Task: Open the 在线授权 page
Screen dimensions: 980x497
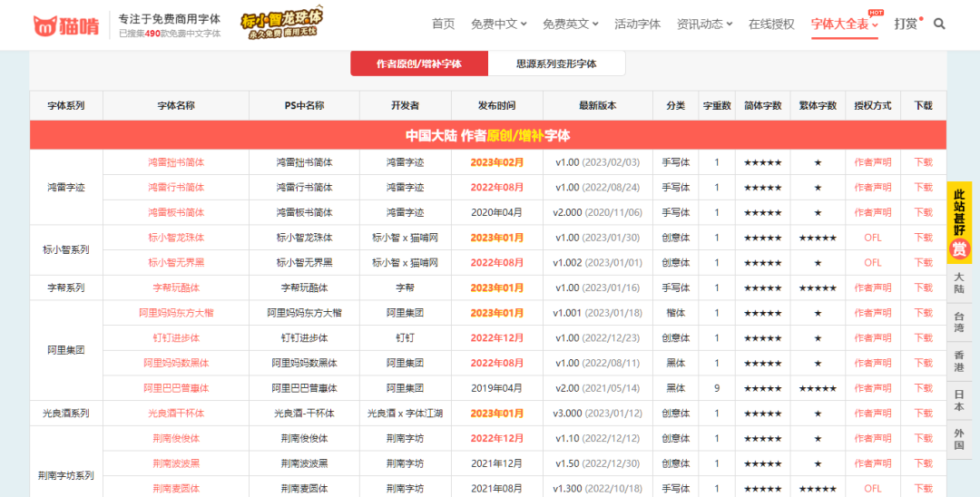Action: tap(772, 24)
